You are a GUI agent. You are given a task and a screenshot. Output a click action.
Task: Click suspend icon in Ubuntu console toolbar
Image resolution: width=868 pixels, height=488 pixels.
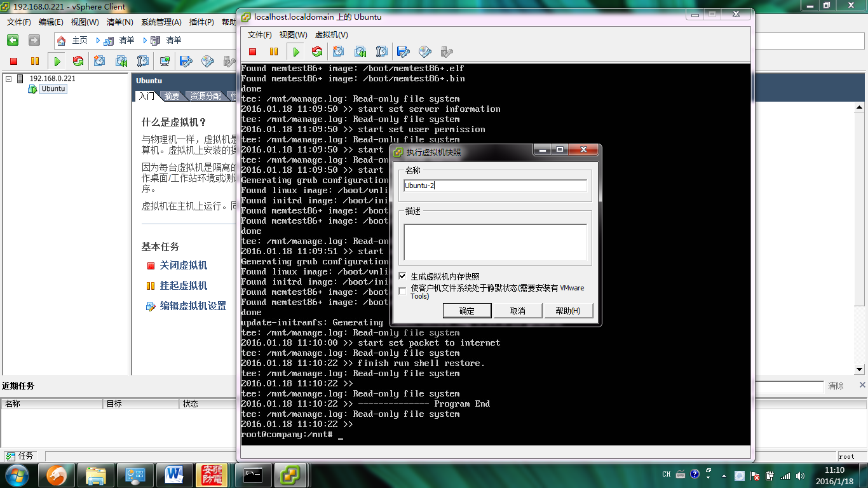[274, 51]
